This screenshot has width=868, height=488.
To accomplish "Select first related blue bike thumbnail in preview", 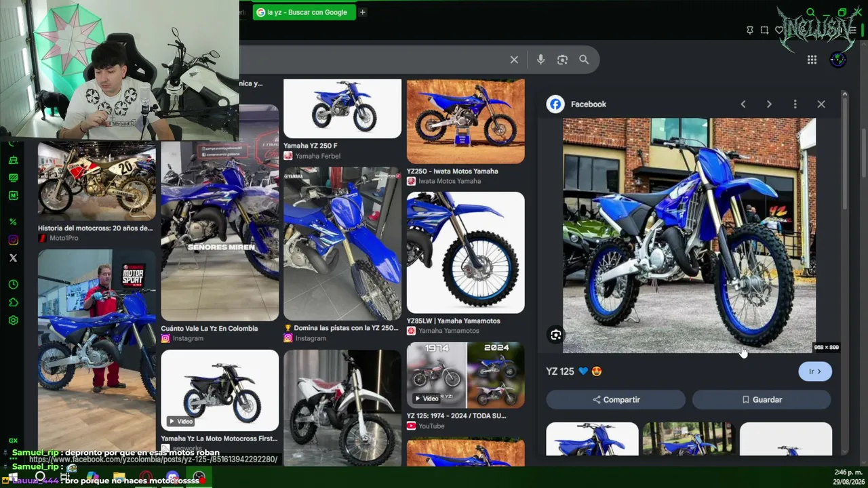I will (592, 439).
